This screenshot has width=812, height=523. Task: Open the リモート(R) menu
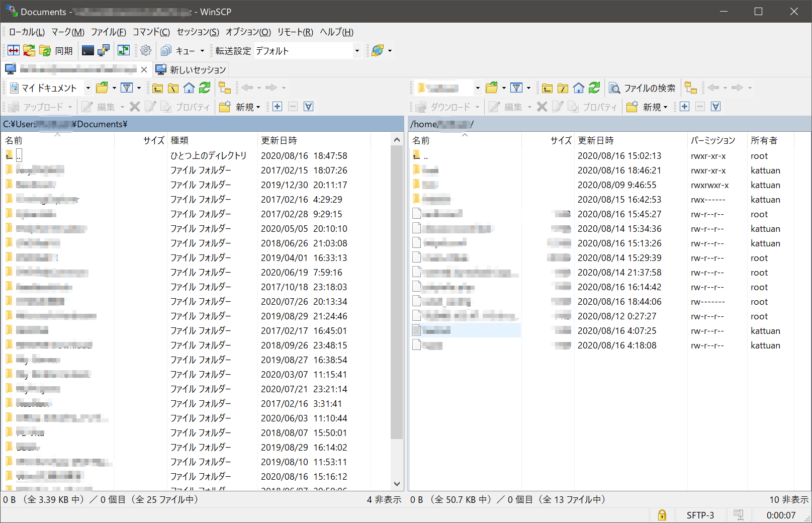point(295,32)
